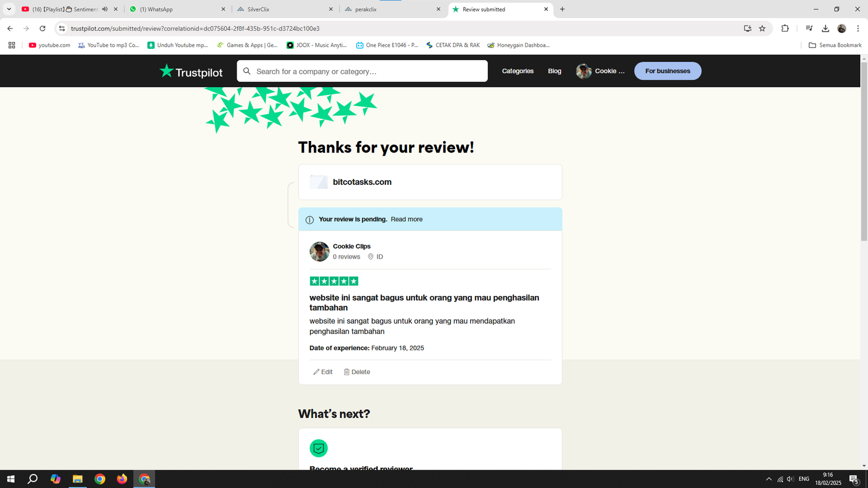The image size is (868, 488).
Task: Show hidden system tray icons
Action: (x=769, y=479)
